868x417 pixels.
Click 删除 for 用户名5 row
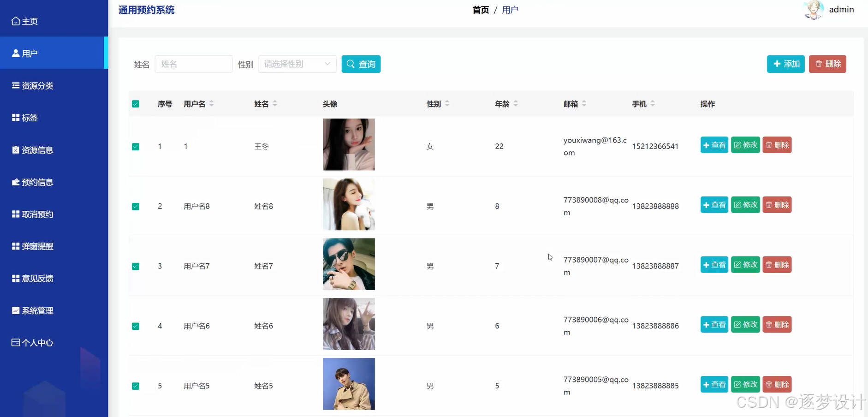(x=777, y=384)
